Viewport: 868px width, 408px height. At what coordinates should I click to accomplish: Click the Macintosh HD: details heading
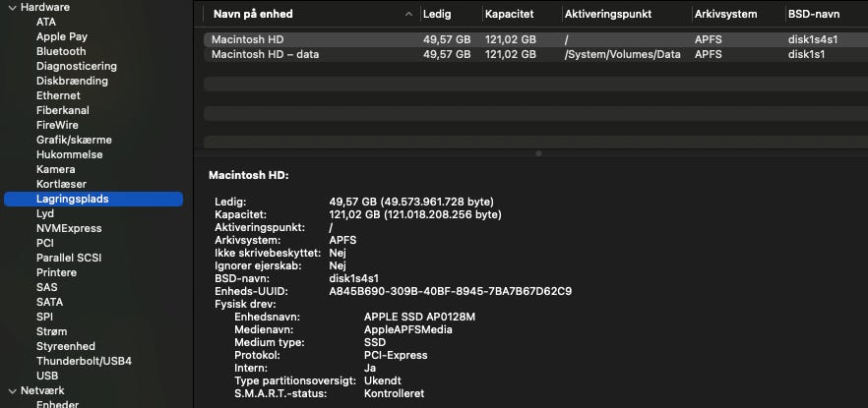point(249,175)
